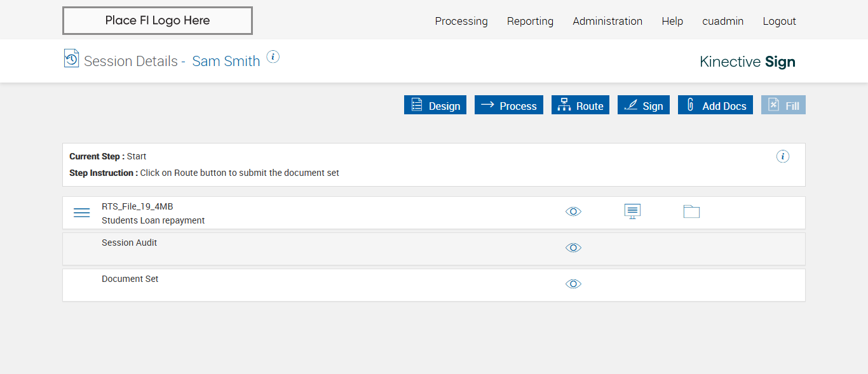View RTS_File_19_4MB with its eye icon
Image resolution: width=868 pixels, height=374 pixels.
pos(573,211)
